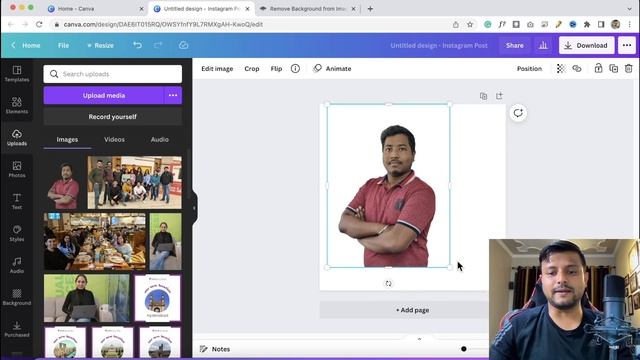Open the Position panel
This screenshot has width=640, height=360.
click(x=529, y=69)
